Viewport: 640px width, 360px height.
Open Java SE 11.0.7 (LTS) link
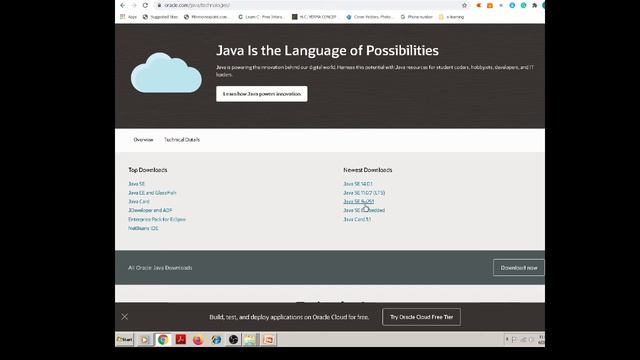[x=364, y=193]
